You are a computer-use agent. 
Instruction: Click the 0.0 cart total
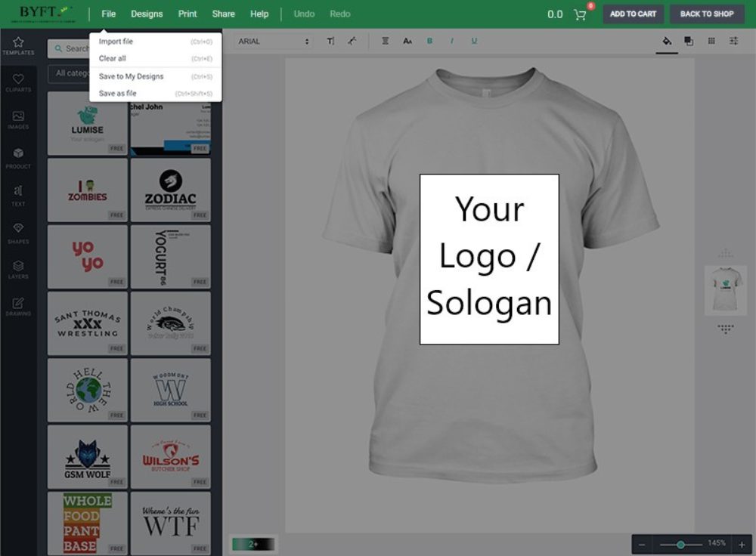[555, 14]
